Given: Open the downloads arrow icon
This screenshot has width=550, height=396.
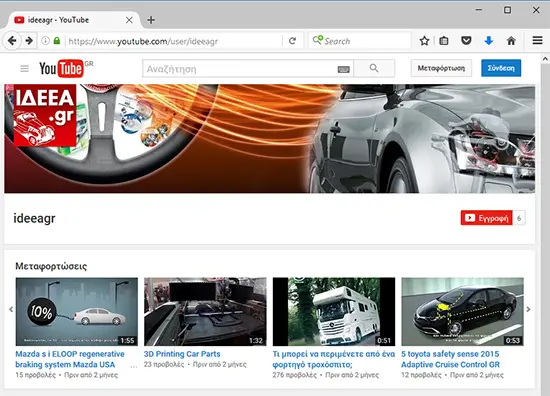Looking at the screenshot, I should tap(489, 41).
